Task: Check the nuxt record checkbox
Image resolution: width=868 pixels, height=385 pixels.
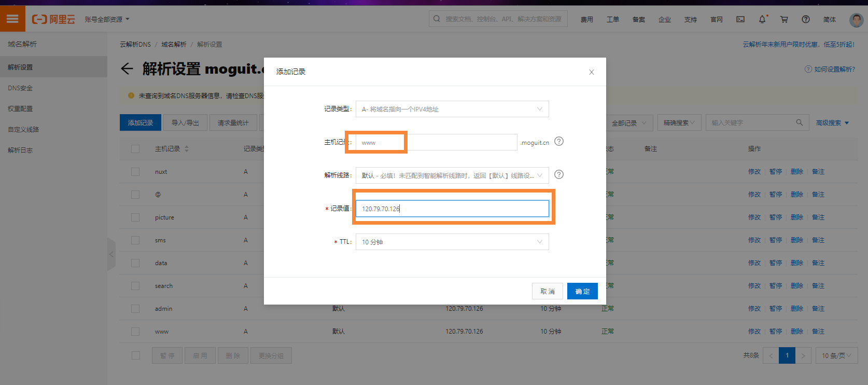Action: pos(135,172)
